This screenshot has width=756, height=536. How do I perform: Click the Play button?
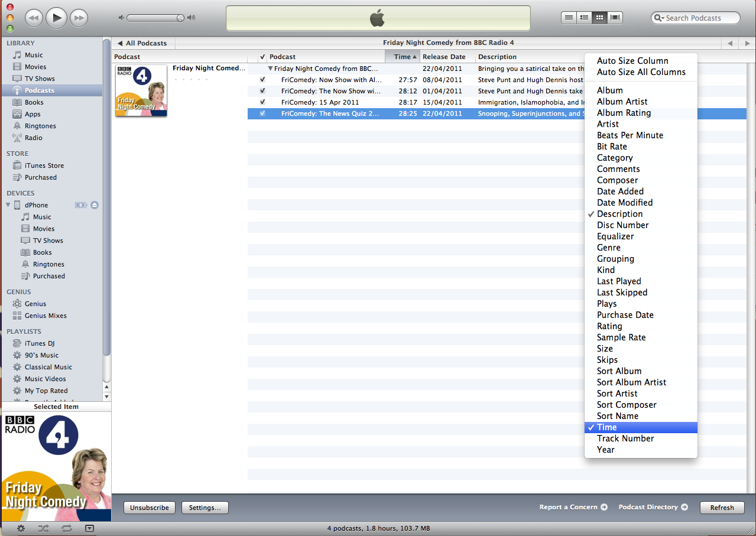click(56, 18)
